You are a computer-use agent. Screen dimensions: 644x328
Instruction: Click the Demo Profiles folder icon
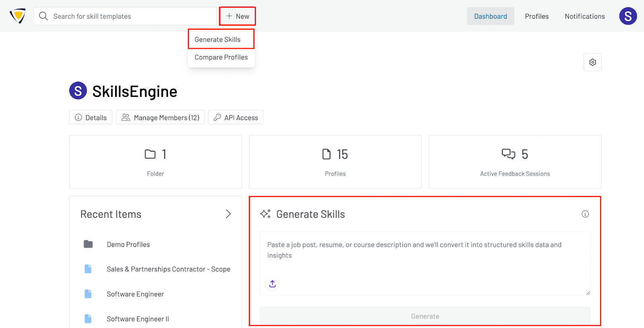point(88,244)
